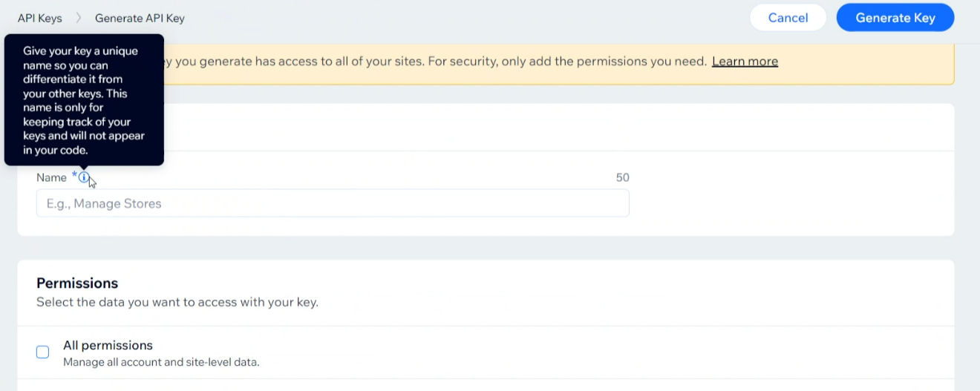Select the Generate API Key breadcrumb
The height and width of the screenshot is (391, 980).
140,18
